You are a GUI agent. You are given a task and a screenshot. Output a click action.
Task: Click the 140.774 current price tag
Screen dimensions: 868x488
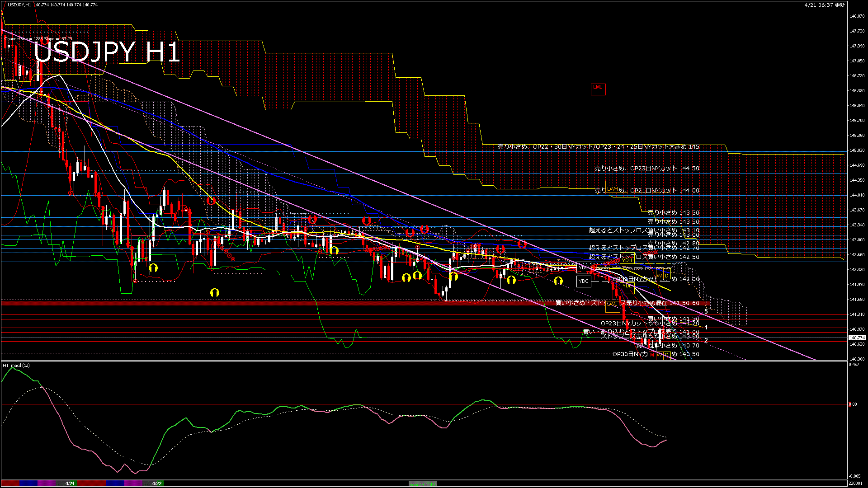point(857,338)
